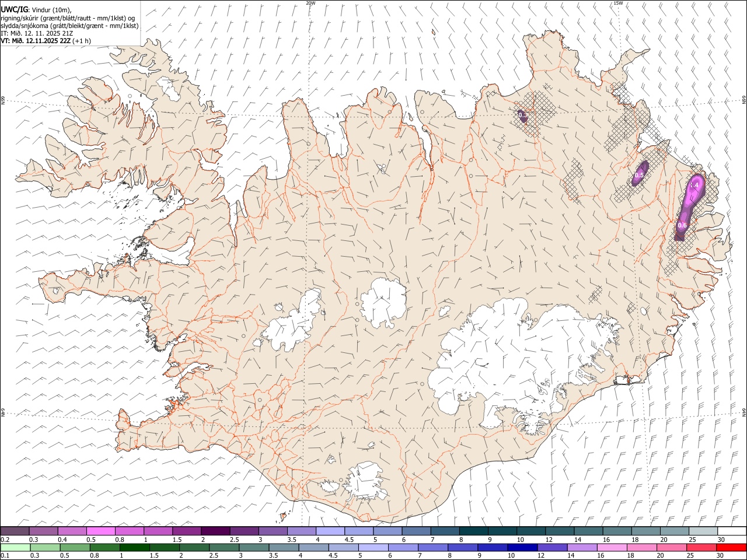Pick the dark navy 10 swatch in rain scale

point(521,548)
